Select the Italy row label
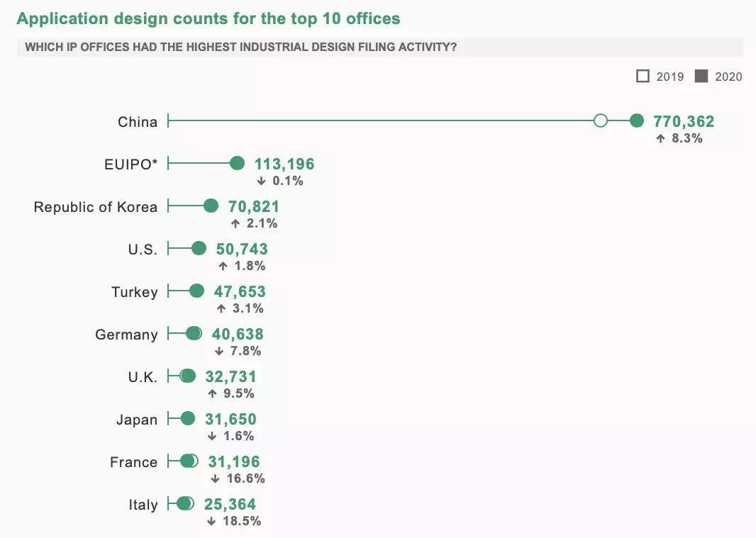The image size is (756, 538). tap(143, 504)
